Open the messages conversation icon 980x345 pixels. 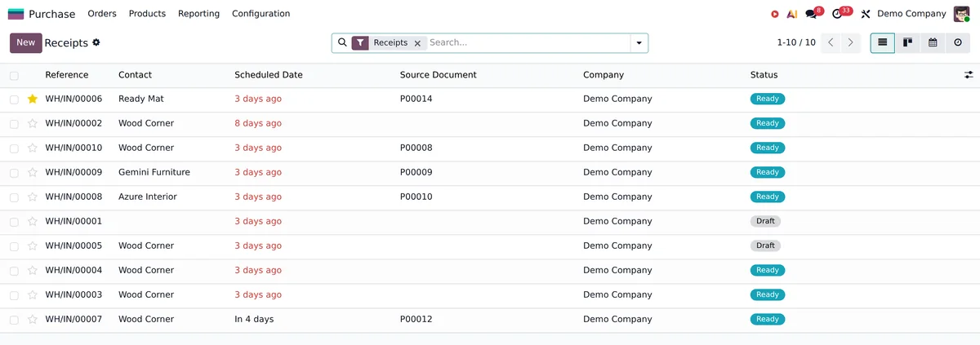[811, 14]
